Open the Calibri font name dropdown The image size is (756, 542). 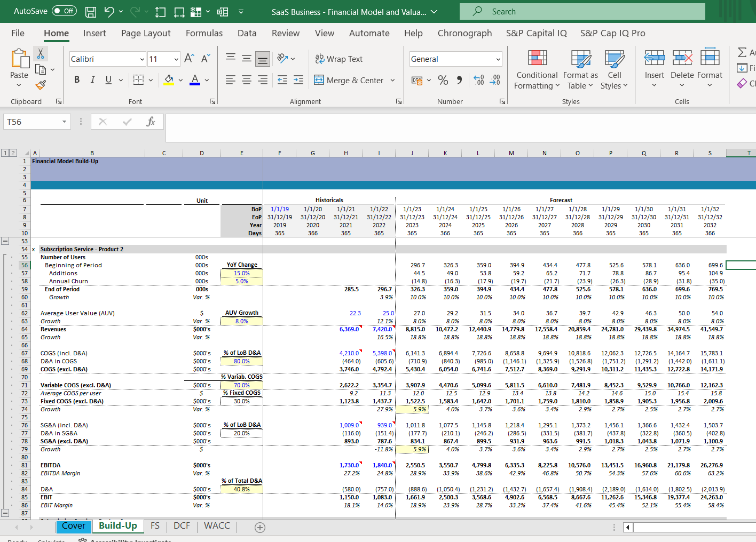(x=142, y=59)
